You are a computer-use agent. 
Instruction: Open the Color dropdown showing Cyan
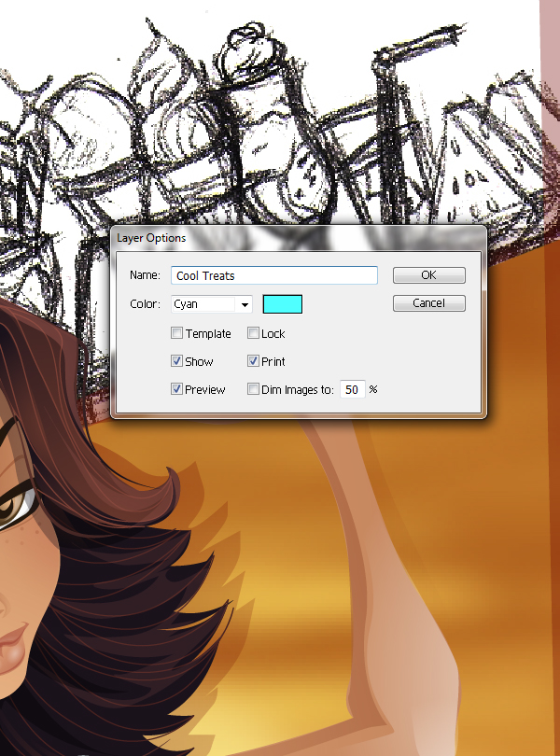(212, 304)
